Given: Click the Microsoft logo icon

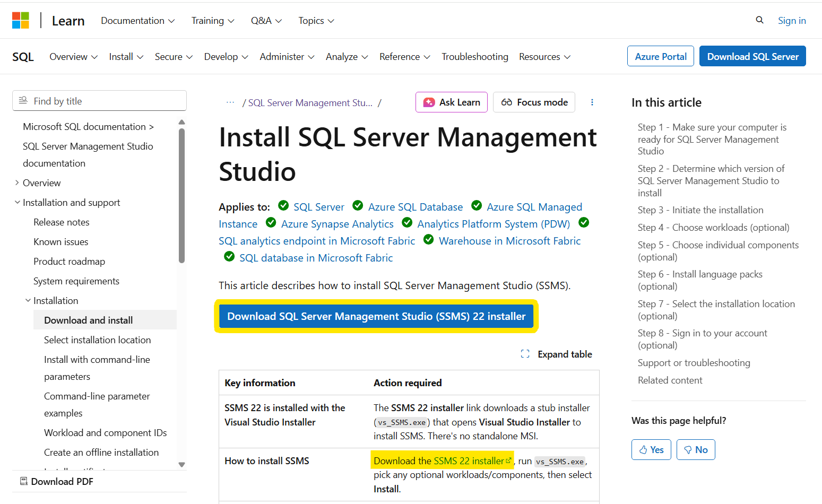Looking at the screenshot, I should (x=21, y=21).
